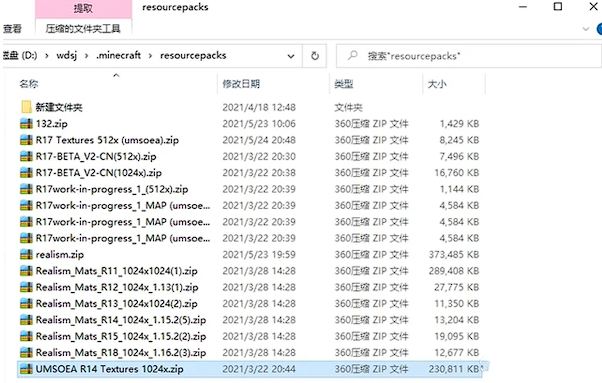Open the 查看 ribbon tab

pyautogui.click(x=12, y=29)
